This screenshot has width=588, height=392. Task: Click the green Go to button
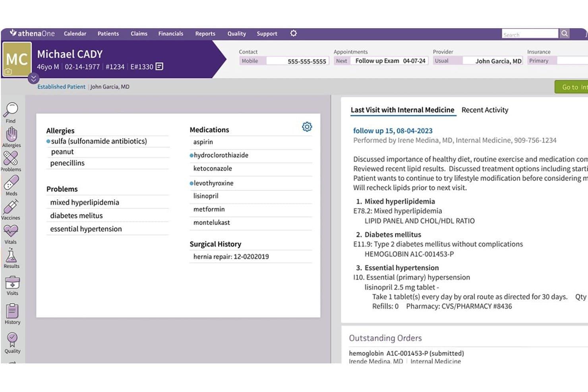571,87
